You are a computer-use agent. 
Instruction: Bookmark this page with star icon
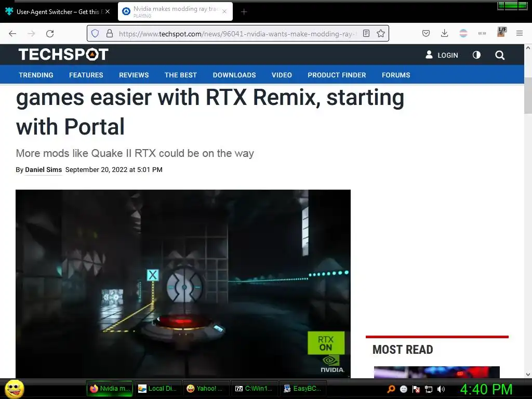tap(381, 33)
